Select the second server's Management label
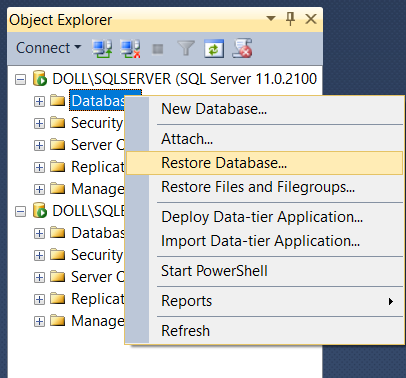This screenshot has width=406, height=378. coord(97,321)
